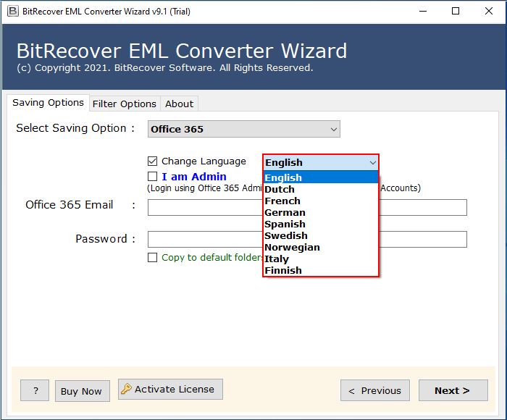
Task: Click the key icon on Activate License
Action: pos(127,390)
